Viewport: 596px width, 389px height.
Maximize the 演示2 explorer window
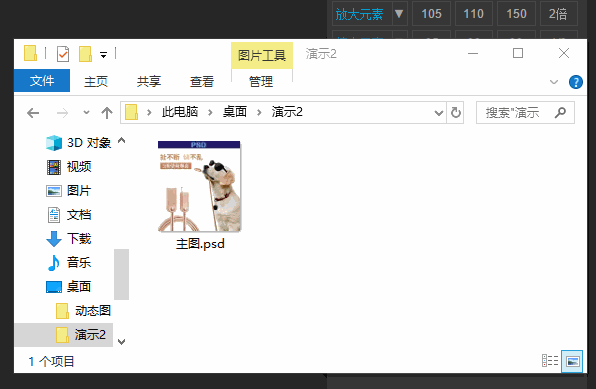pos(518,53)
